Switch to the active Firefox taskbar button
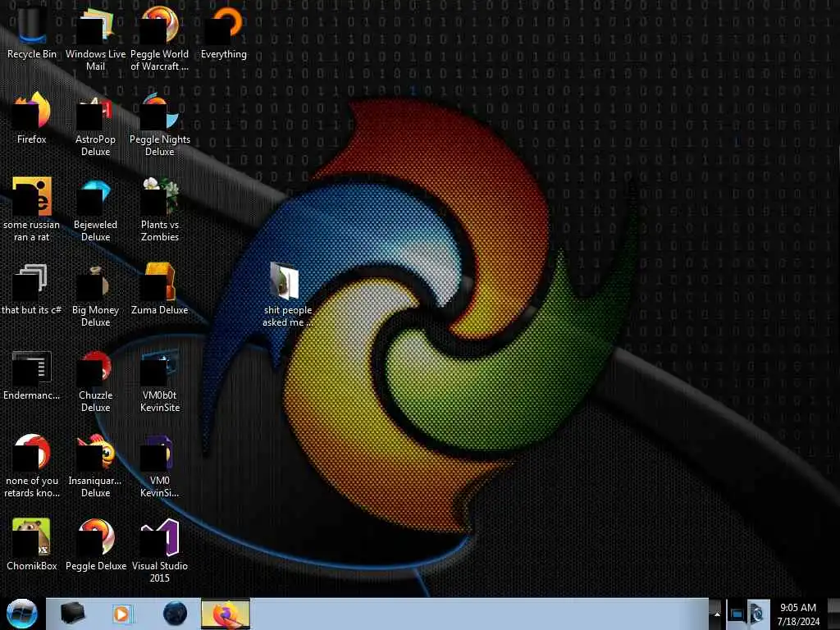Screen dimensions: 840x630 (226, 614)
